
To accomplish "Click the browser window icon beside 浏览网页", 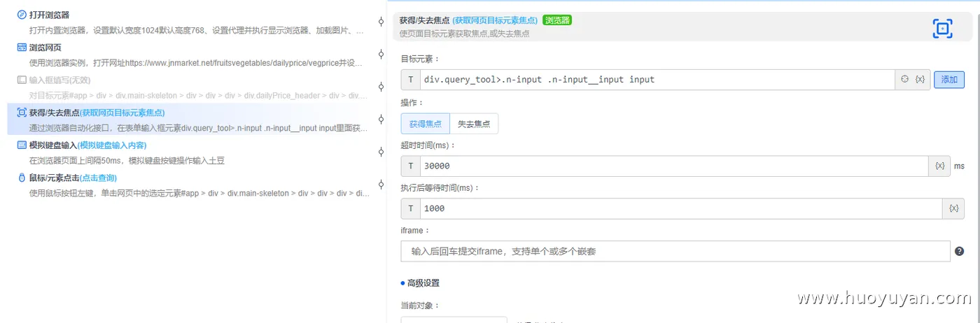I will coord(22,48).
